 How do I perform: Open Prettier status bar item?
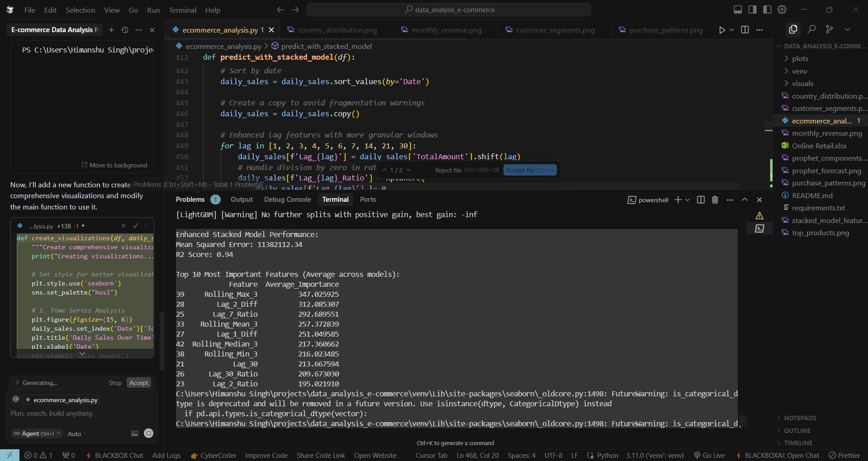point(844,456)
